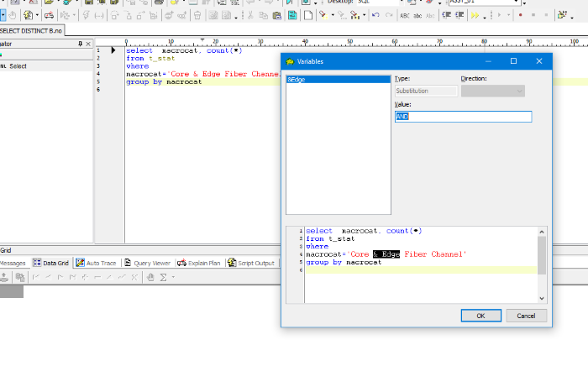Open the schema dropdown at top right
Viewport: 588px width, 392px height.
pyautogui.click(x=516, y=2)
